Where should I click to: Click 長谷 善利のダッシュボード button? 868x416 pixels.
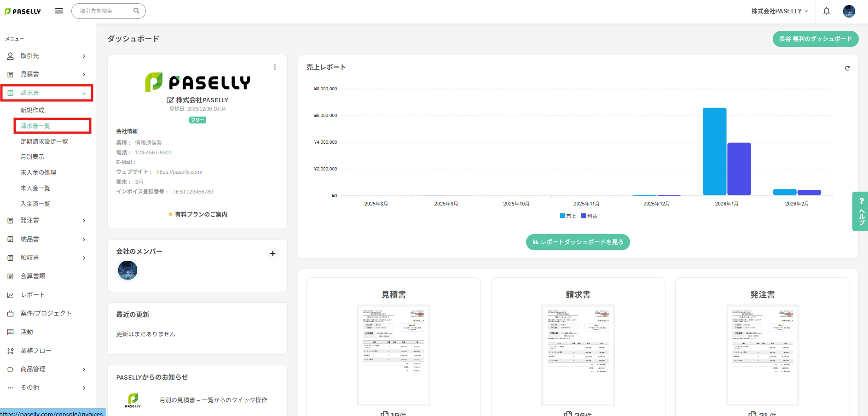(x=816, y=39)
